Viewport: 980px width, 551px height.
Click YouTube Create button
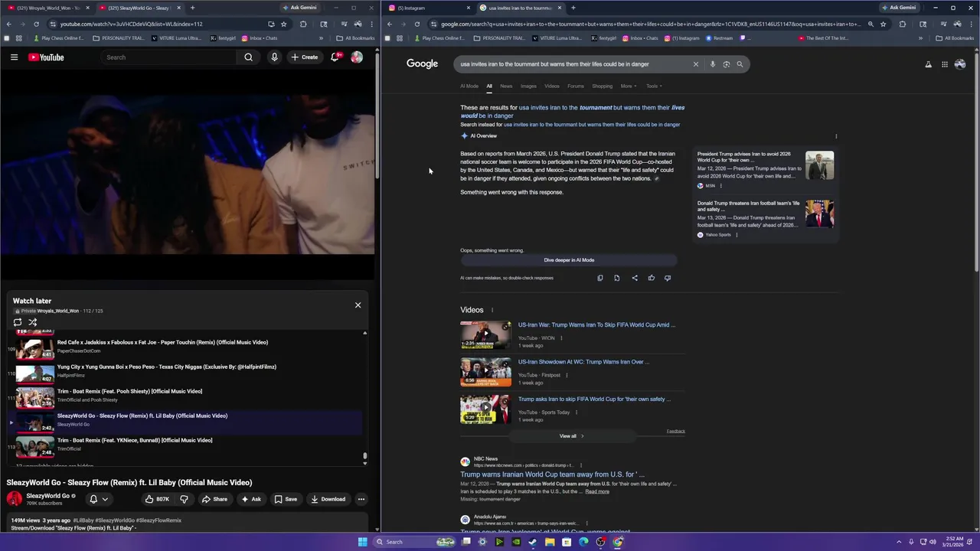[305, 57]
